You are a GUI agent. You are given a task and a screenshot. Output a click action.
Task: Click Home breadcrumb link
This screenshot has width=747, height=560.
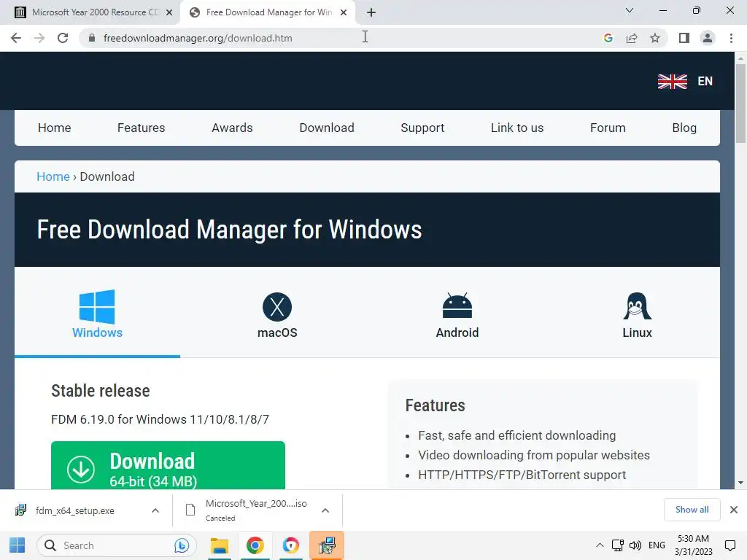(53, 176)
